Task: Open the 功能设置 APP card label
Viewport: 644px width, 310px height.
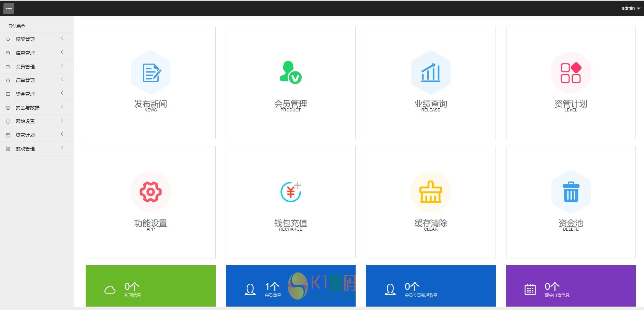Action: coord(151,225)
